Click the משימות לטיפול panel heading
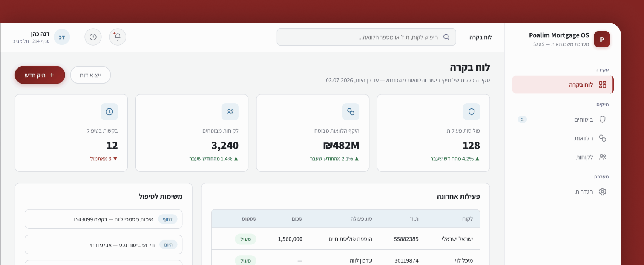This screenshot has height=265, width=644. pos(161,196)
